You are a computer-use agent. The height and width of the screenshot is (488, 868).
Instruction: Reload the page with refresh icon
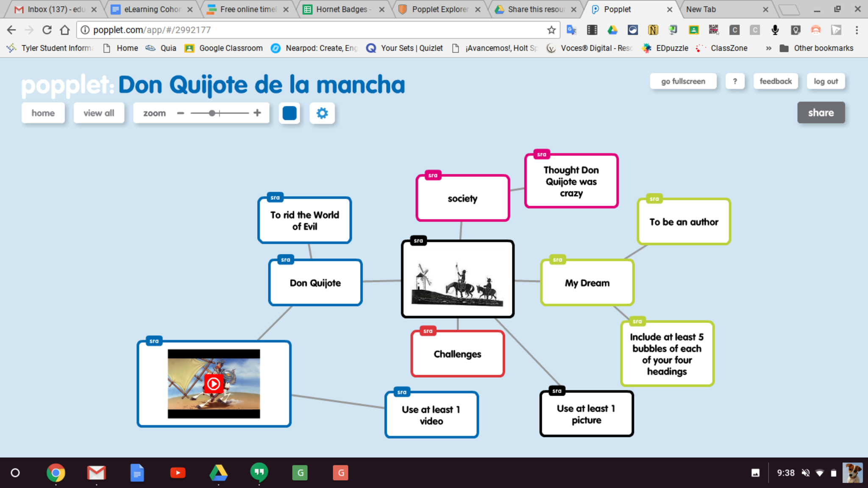[47, 30]
